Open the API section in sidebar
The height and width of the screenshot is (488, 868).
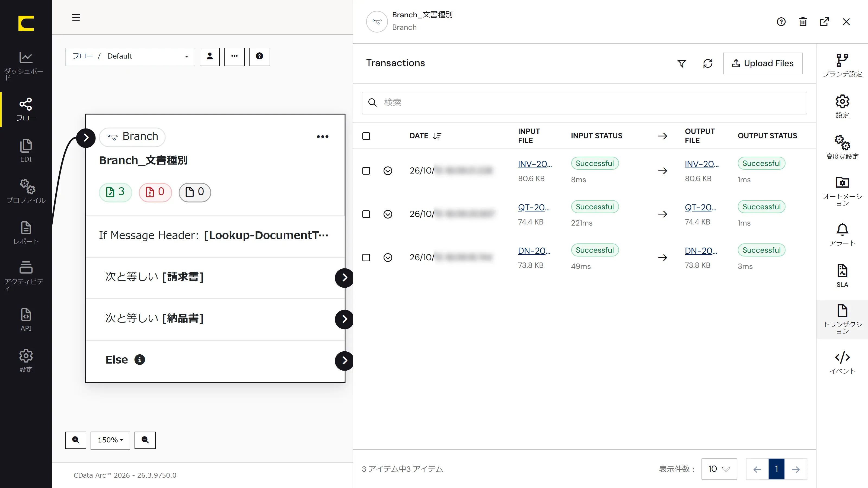pyautogui.click(x=25, y=320)
